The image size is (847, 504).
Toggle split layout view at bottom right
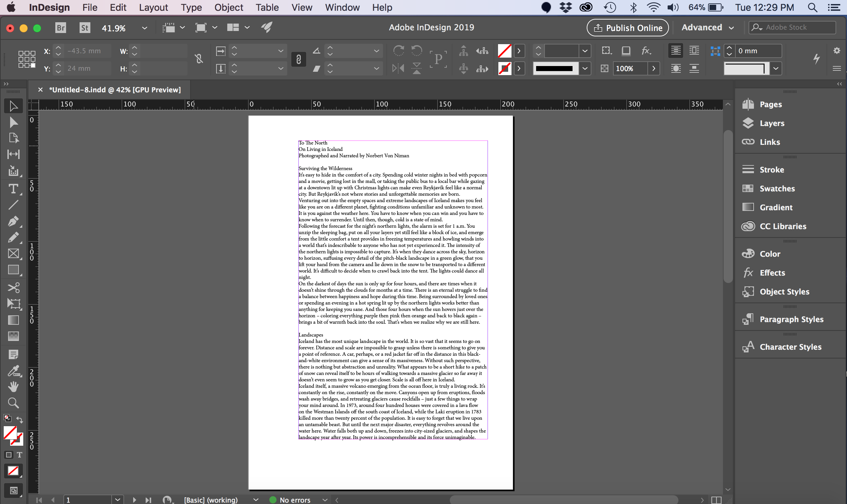pyautogui.click(x=717, y=500)
